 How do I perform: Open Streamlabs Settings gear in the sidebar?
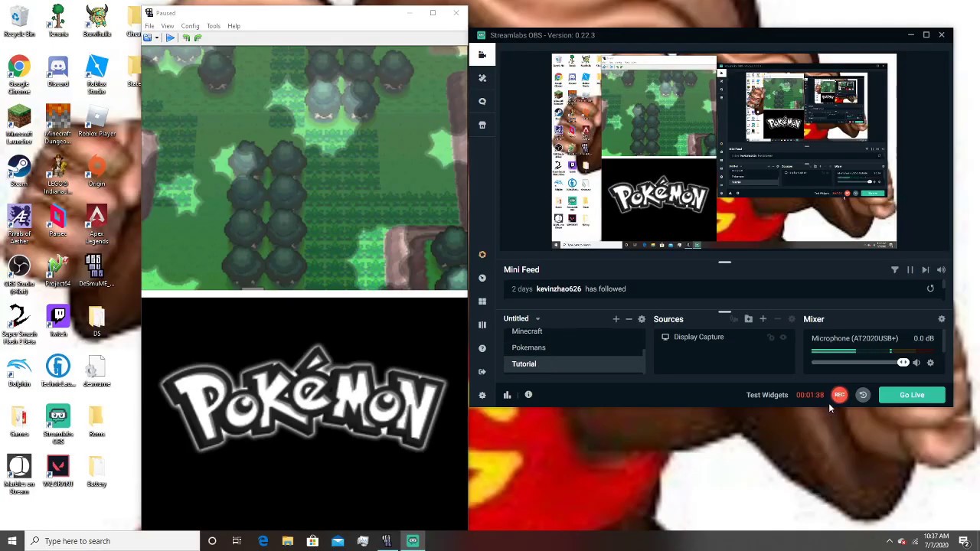482,395
